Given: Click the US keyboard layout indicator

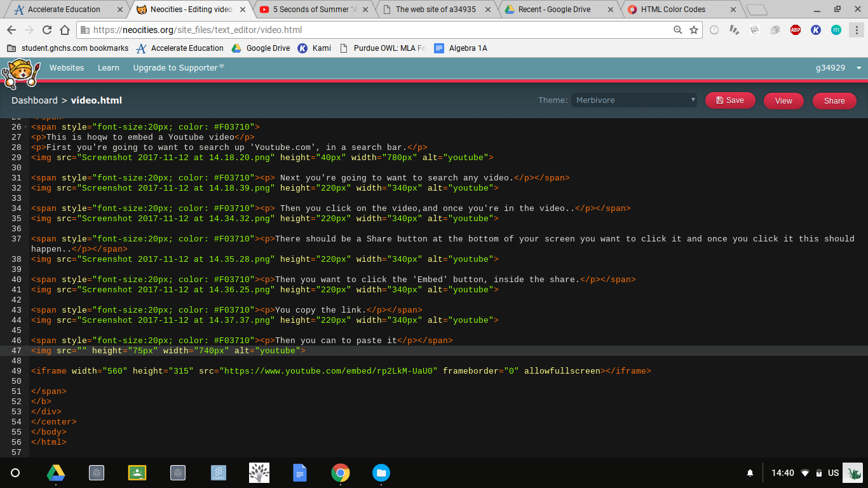Looking at the screenshot, I should tap(833, 473).
